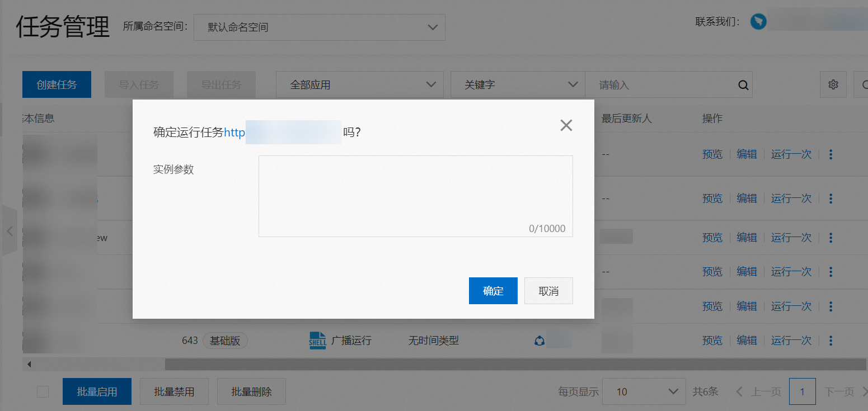The height and width of the screenshot is (411, 868).
Task: Click the SHELL task type icon
Action: point(317,340)
